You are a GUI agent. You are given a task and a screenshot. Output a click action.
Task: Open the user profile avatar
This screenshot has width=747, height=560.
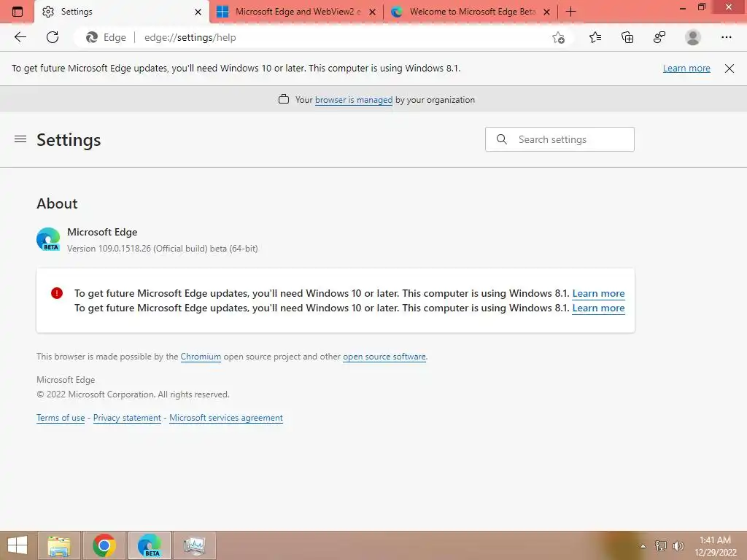pos(693,37)
